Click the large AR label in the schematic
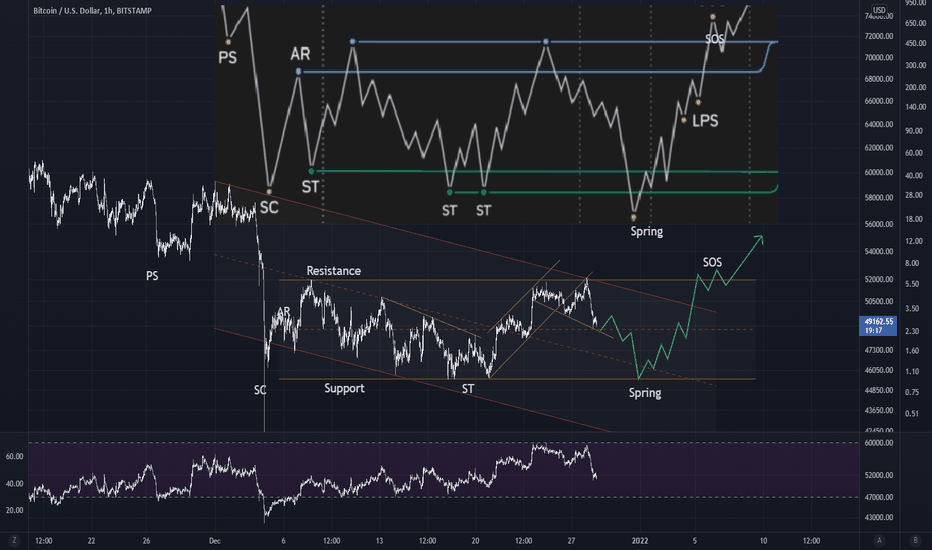 (300, 54)
